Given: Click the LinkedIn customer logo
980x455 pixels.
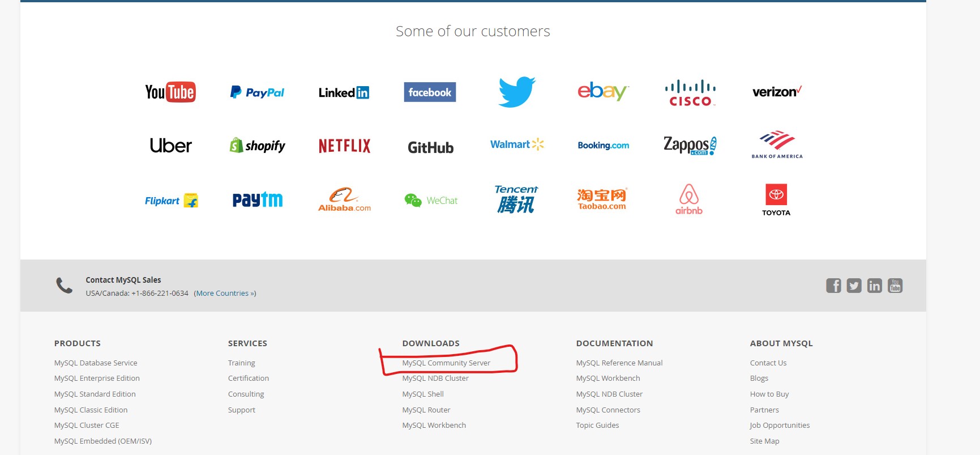Looking at the screenshot, I should pyautogui.click(x=344, y=92).
